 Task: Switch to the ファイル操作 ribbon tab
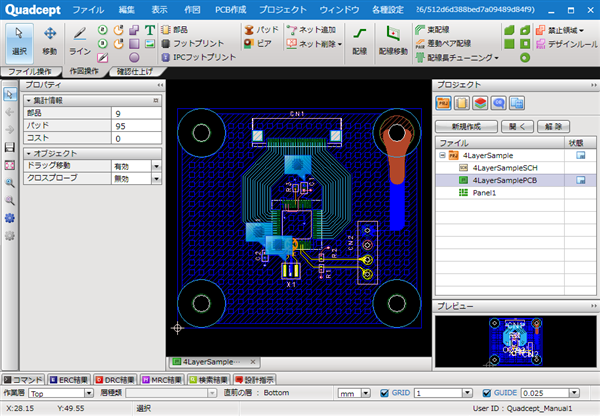[x=30, y=72]
